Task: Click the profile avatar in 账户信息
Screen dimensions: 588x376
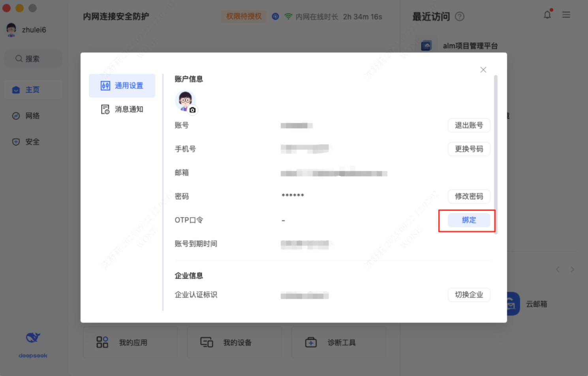Action: [185, 101]
